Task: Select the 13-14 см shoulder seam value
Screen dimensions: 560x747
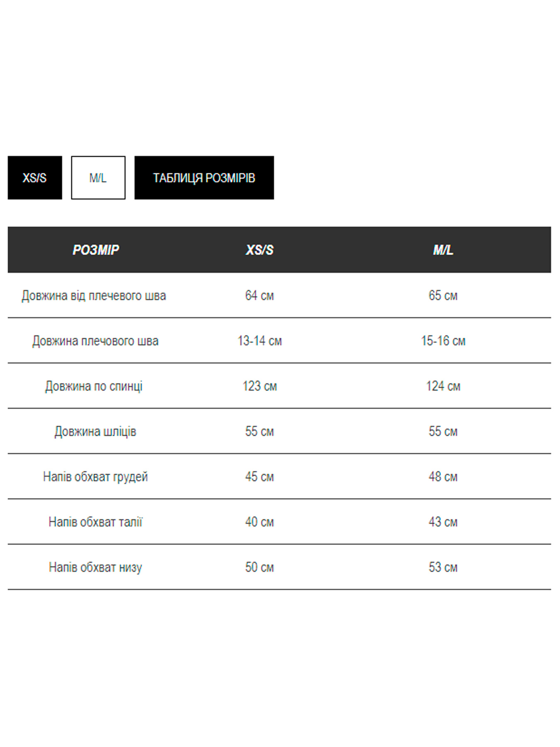Action: [x=260, y=341]
